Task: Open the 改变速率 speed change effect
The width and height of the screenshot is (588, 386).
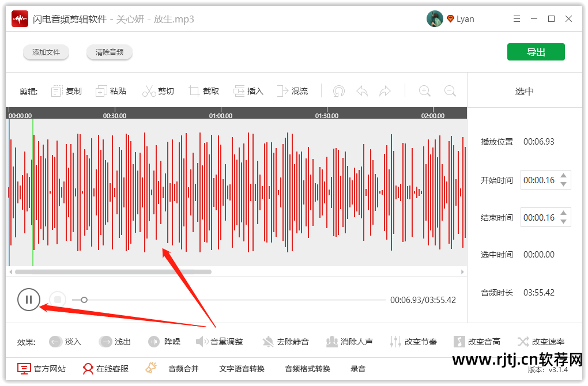Action: coord(541,341)
